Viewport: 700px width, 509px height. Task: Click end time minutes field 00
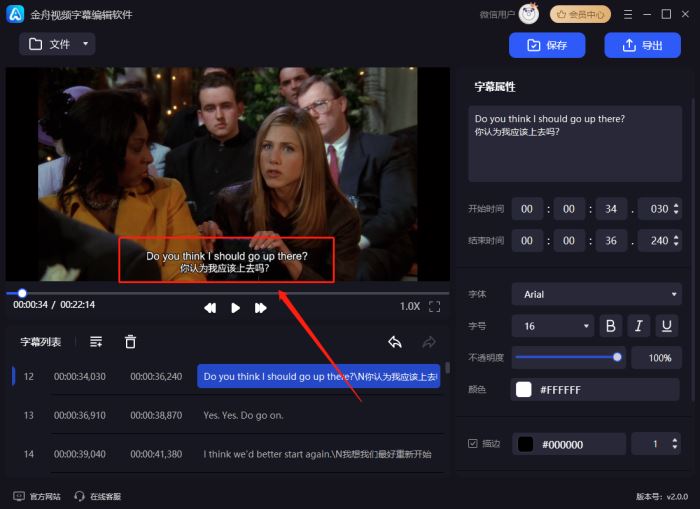pyautogui.click(x=569, y=241)
